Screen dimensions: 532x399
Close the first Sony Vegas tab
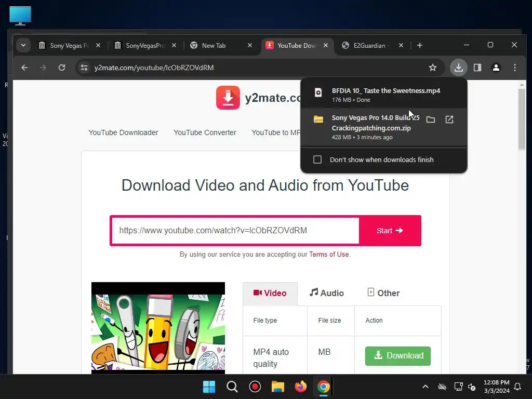point(98,46)
